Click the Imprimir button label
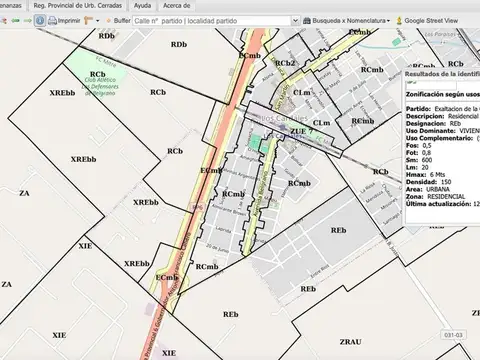This screenshot has height=360, width=480. (x=69, y=21)
